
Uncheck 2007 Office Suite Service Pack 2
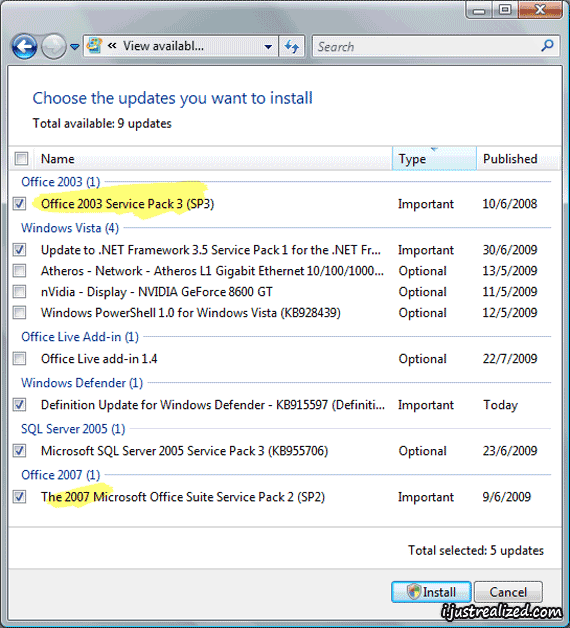click(20, 497)
